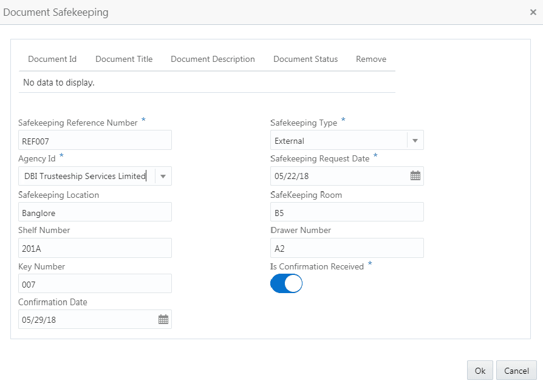Close the Document Safekeeping dialog

[x=533, y=12]
